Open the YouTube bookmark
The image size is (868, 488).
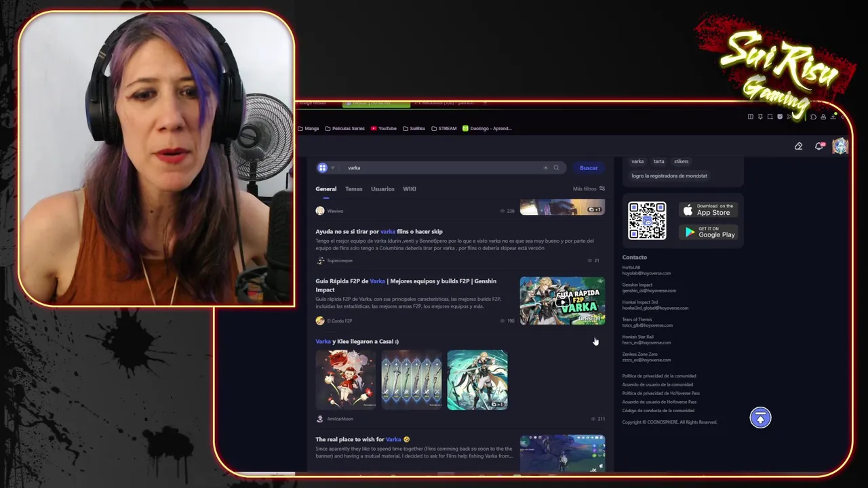[x=384, y=128]
